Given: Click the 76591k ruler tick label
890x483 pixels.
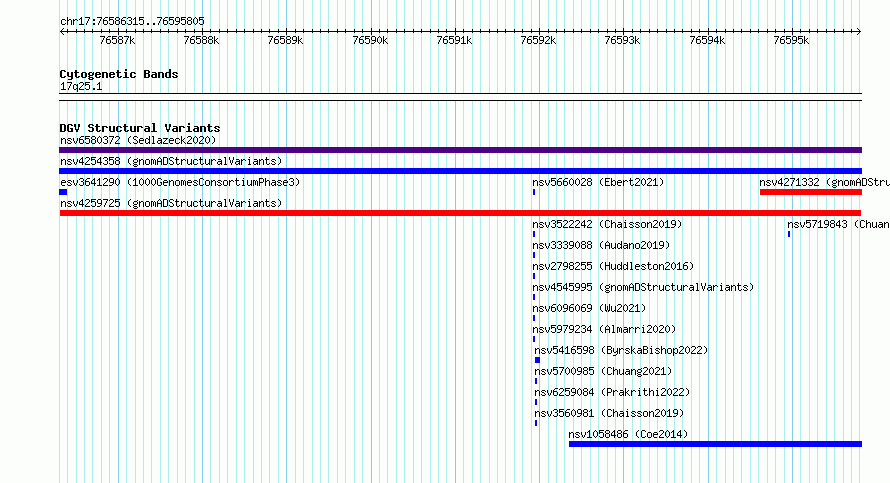Looking at the screenshot, I should [x=454, y=40].
